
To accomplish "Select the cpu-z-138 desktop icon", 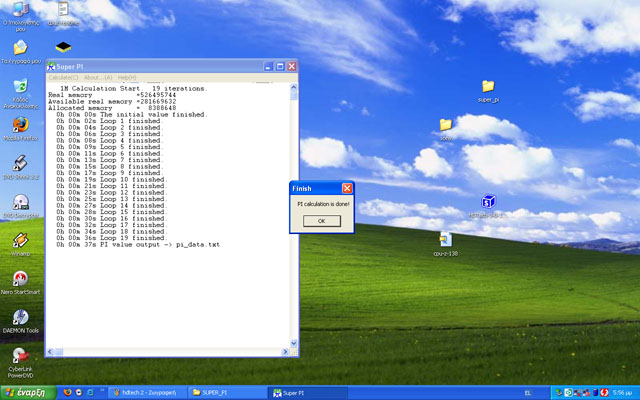I will tap(446, 244).
